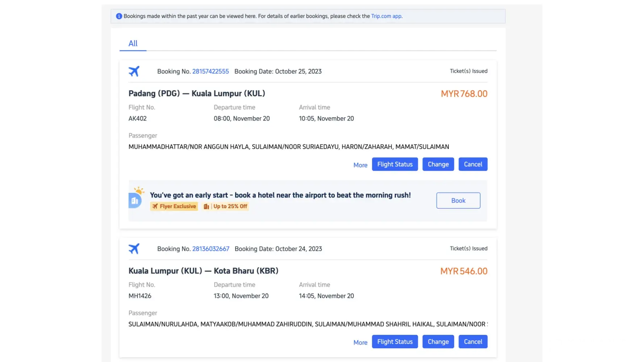Click the Padang (PDG) — Kuala Lumpur (KUL) route title
The height and width of the screenshot is (362, 644).
click(197, 93)
